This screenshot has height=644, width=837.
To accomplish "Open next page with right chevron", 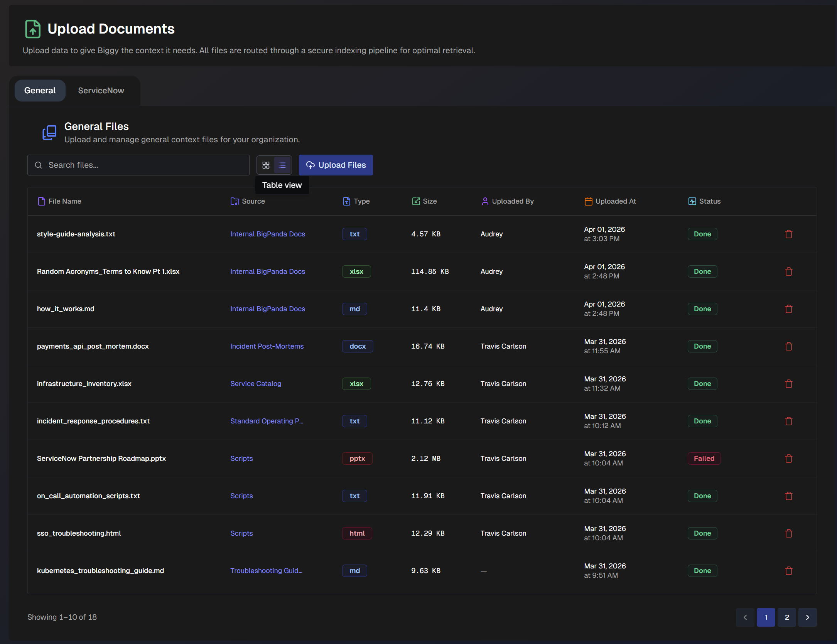I will [807, 617].
